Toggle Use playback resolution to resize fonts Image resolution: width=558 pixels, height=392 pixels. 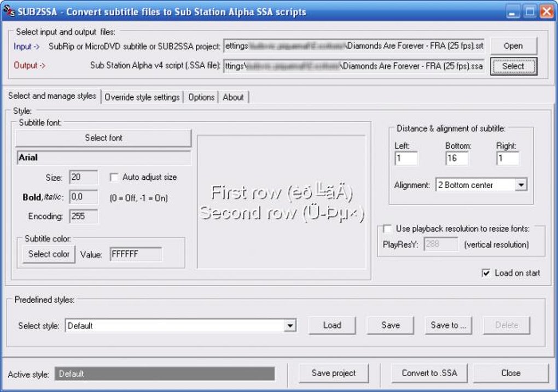point(387,229)
